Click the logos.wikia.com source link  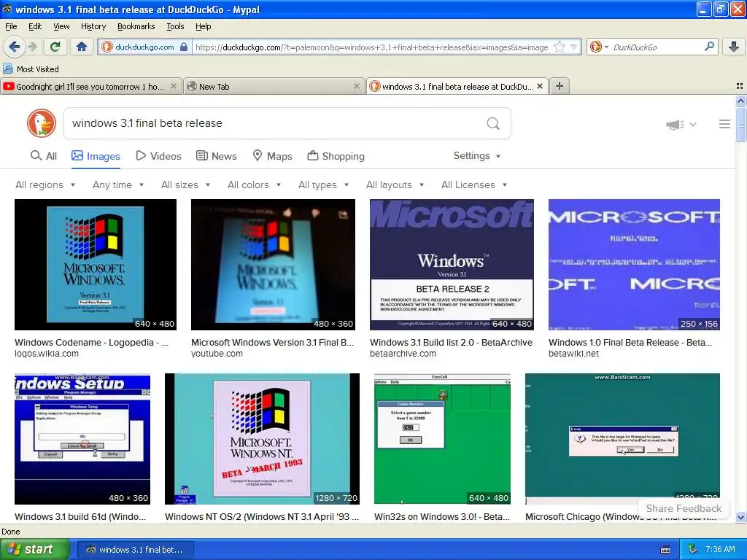47,354
